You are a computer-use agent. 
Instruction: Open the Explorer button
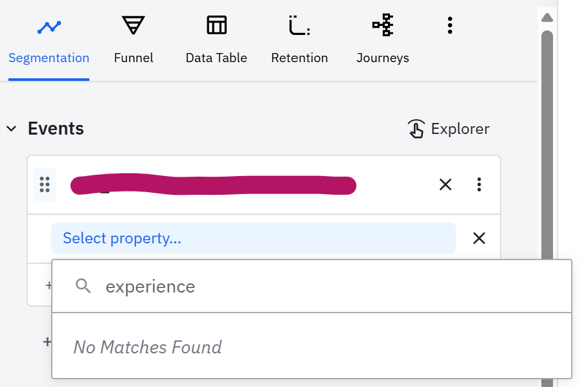[x=448, y=129]
